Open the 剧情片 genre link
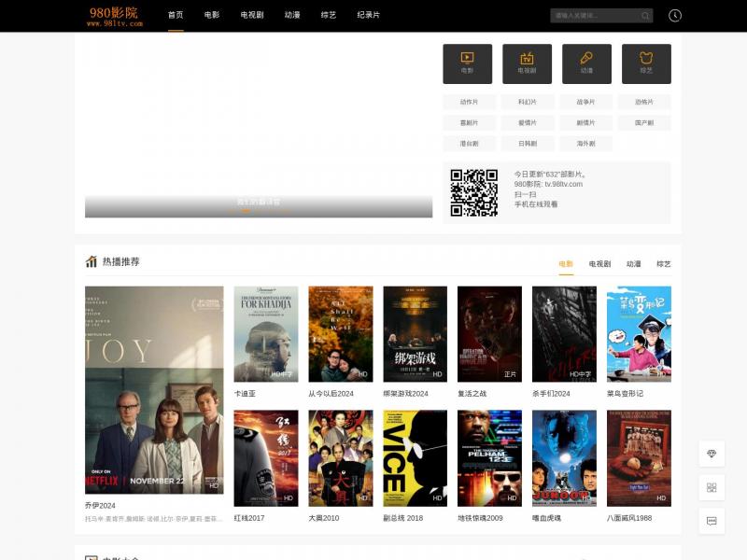Screen dimensions: 747x560 click(586, 123)
